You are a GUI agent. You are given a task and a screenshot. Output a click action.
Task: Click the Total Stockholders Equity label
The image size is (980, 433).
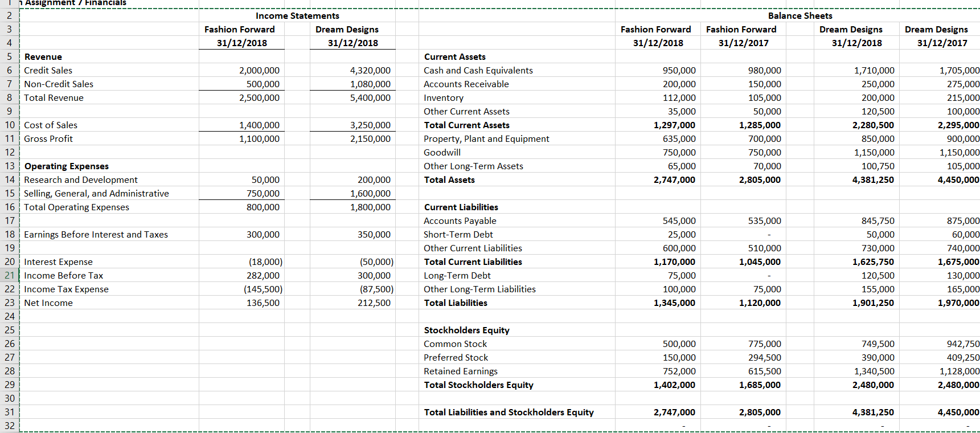pos(479,385)
